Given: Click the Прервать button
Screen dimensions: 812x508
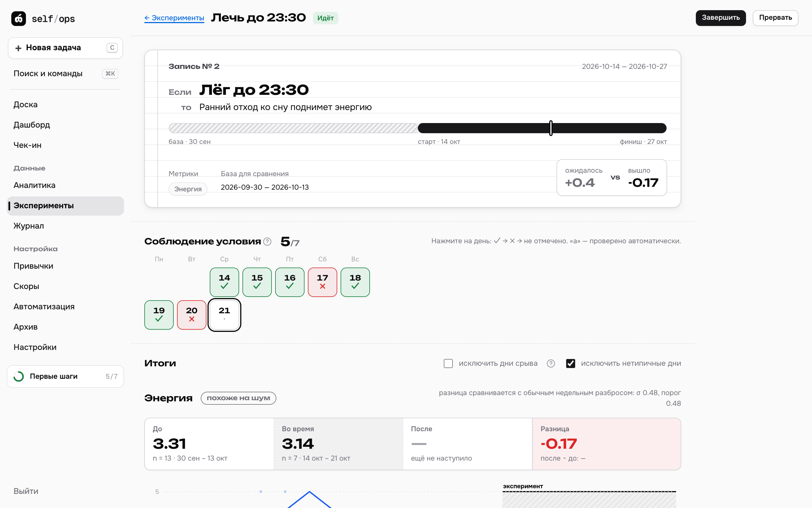Looking at the screenshot, I should pos(775,18).
